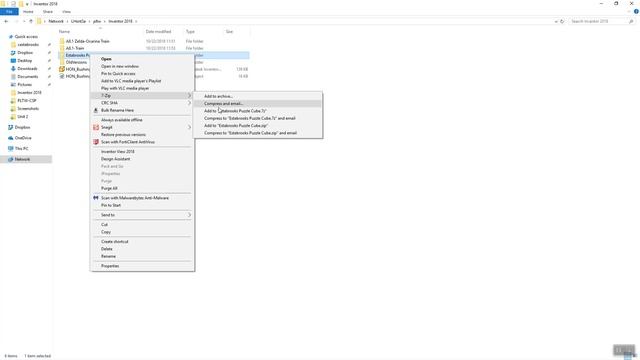The image size is (640, 360).
Task: Click the Pictures icon in sidebar
Action: (13, 84)
